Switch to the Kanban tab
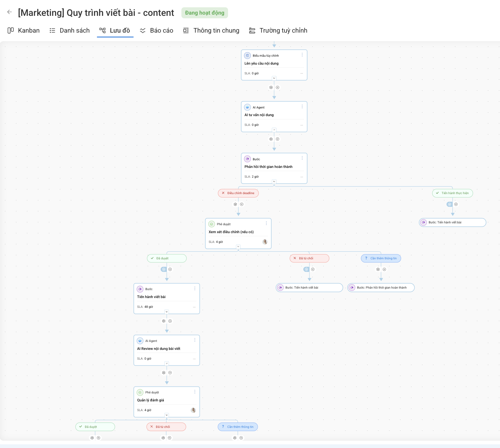This screenshot has width=500, height=448. click(23, 30)
